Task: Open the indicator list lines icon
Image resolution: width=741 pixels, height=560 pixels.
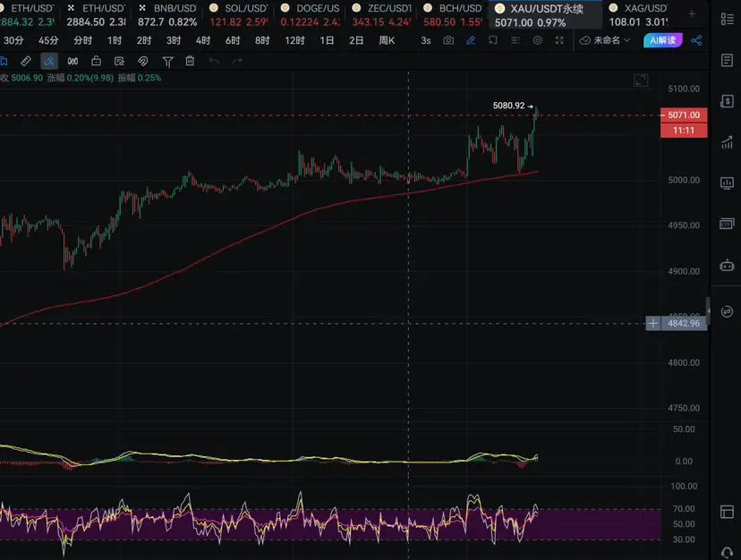Action: coord(515,40)
